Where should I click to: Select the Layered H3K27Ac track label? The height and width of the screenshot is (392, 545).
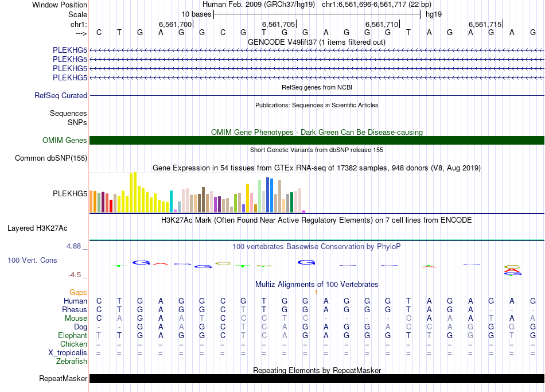37,228
